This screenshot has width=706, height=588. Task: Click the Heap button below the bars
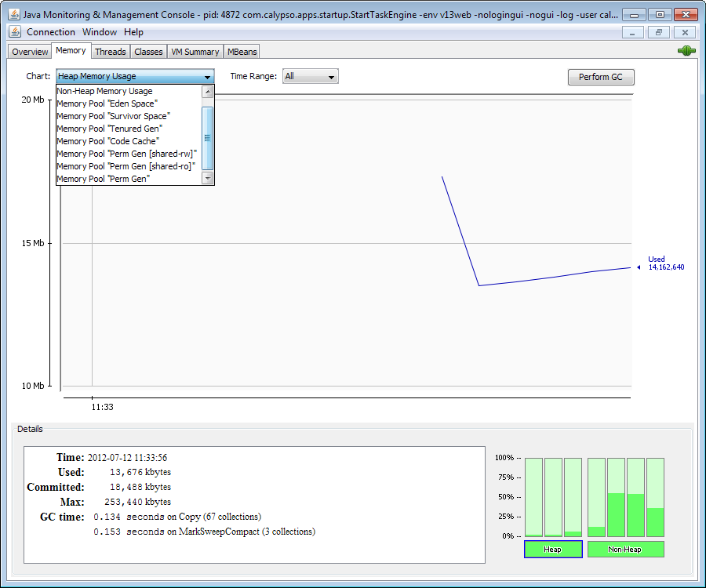pos(553,550)
